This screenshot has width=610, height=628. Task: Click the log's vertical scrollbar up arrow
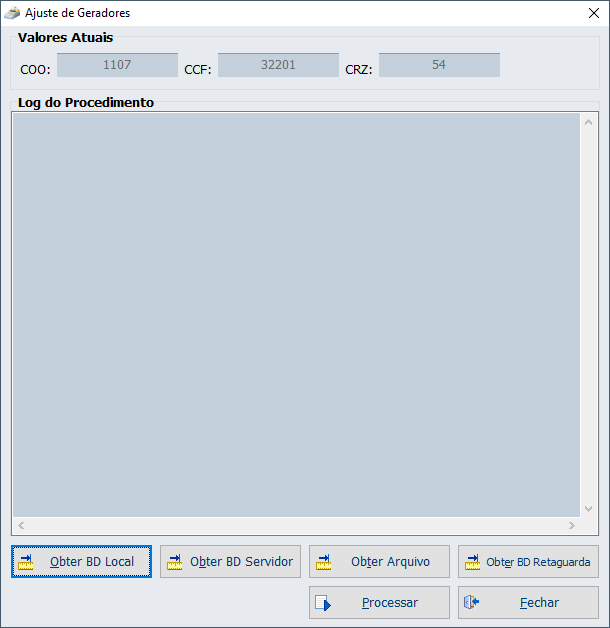(x=589, y=121)
